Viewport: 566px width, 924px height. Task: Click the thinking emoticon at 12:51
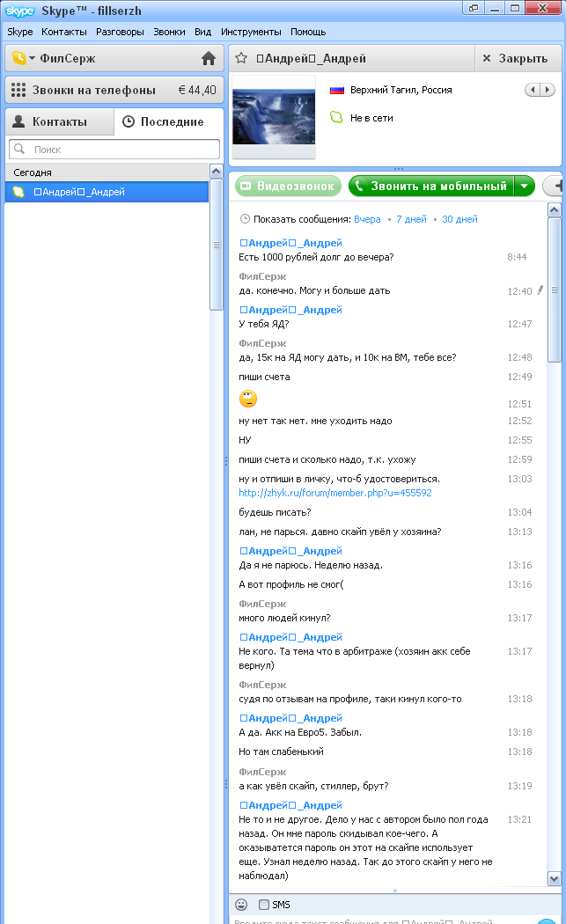click(x=248, y=399)
